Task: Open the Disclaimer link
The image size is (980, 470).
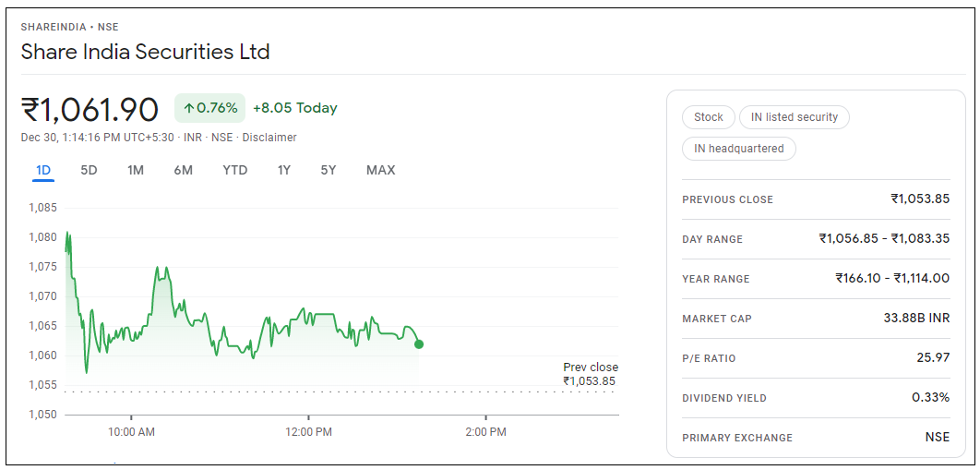Action: pos(269,138)
